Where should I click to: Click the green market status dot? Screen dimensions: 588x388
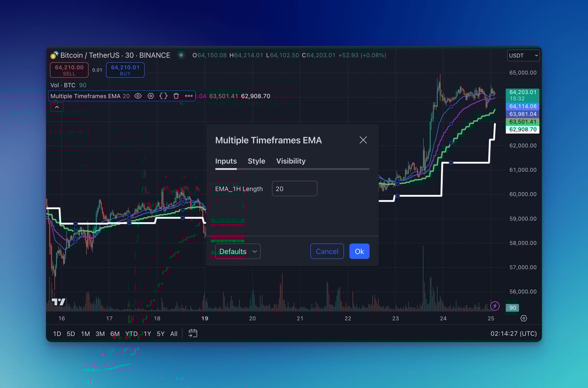pyautogui.click(x=181, y=55)
